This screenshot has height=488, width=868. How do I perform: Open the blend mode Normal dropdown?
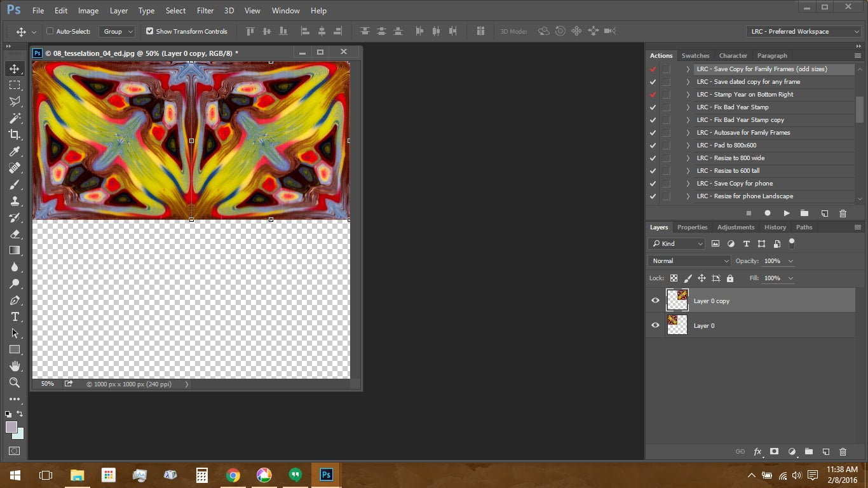click(x=689, y=261)
